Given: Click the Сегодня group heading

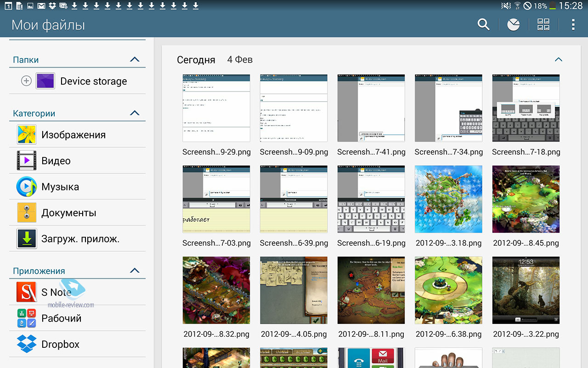Looking at the screenshot, I should [x=196, y=60].
